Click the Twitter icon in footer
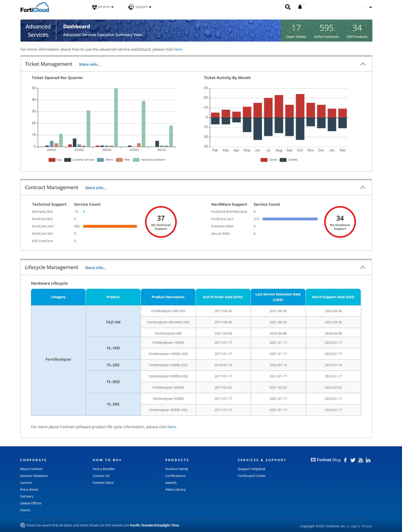 click(x=353, y=460)
